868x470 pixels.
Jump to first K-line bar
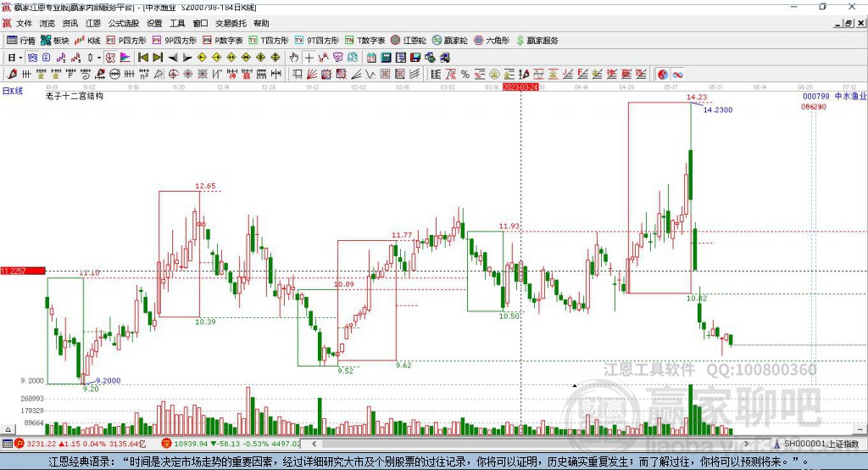142,58
